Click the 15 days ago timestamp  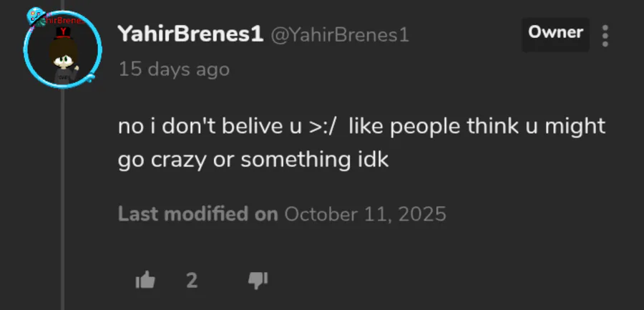point(174,69)
